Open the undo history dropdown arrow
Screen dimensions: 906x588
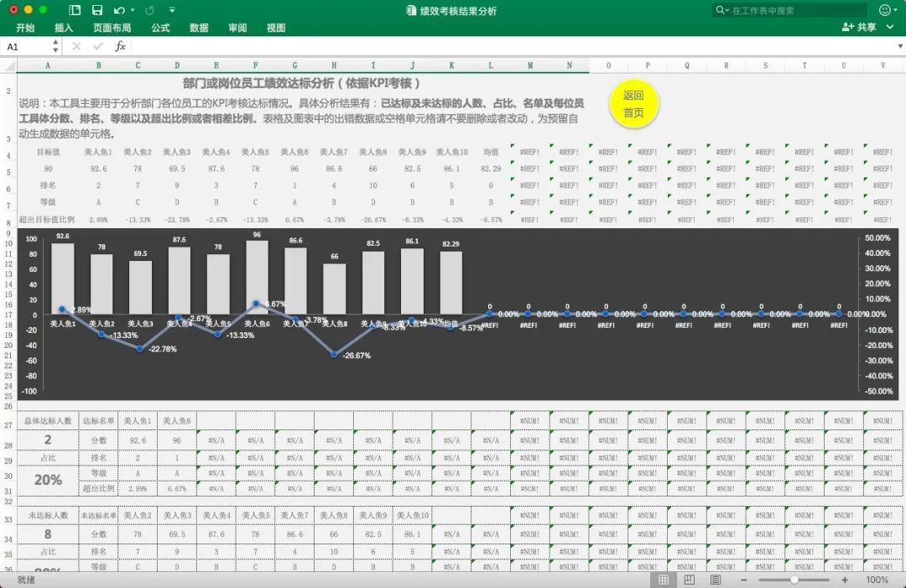(133, 11)
